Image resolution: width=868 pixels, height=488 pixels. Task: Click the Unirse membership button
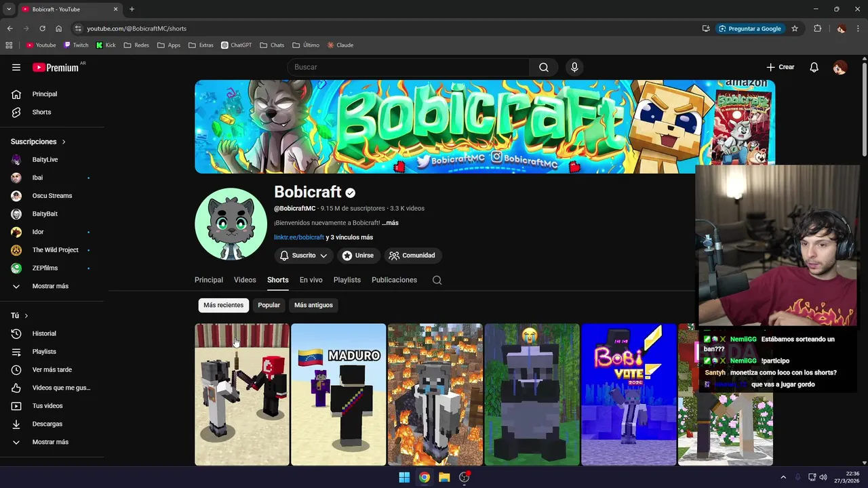(358, 256)
